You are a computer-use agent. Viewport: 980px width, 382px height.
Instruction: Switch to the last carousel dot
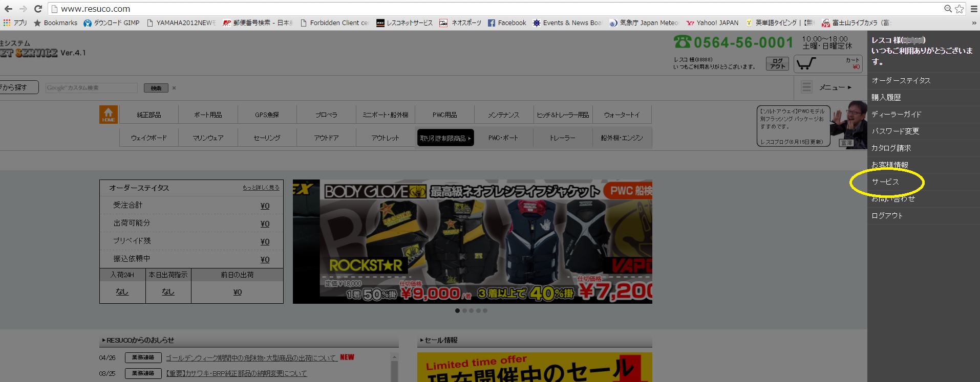[485, 310]
